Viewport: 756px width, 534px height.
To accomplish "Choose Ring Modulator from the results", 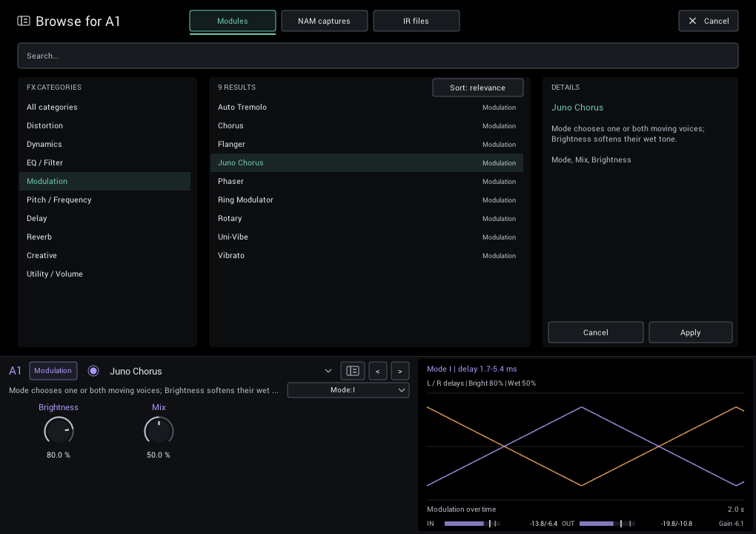I will [x=366, y=200].
